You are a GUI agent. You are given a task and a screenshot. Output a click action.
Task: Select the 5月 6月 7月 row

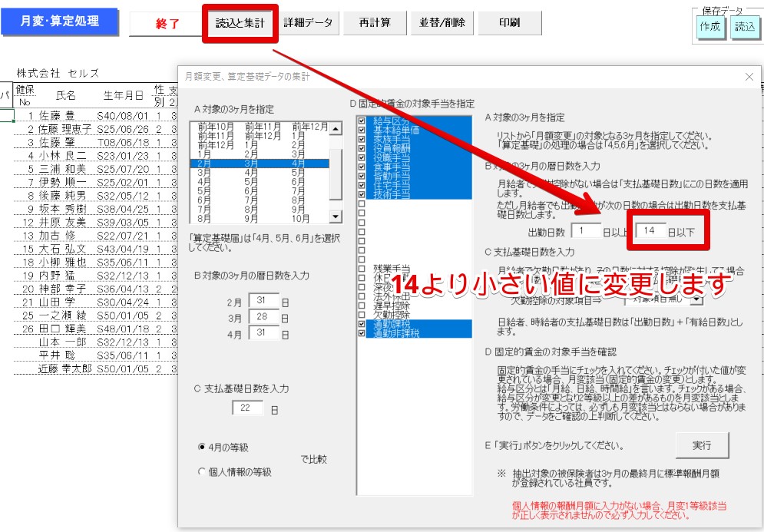pos(260,191)
